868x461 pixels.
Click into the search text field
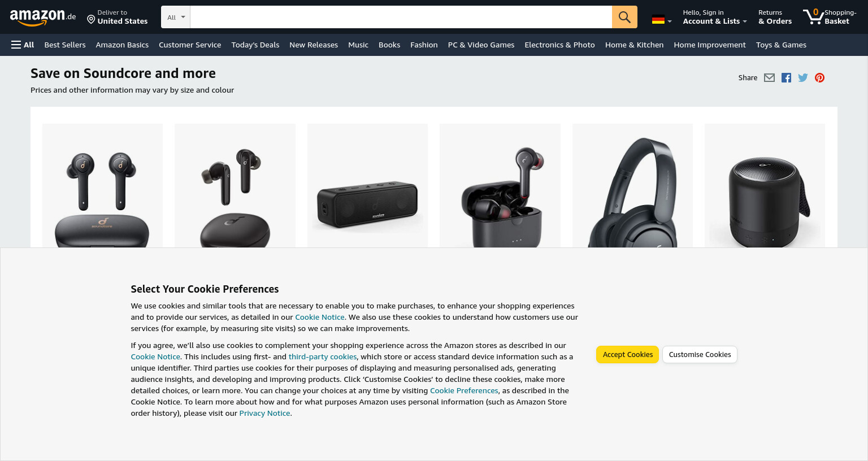401,17
